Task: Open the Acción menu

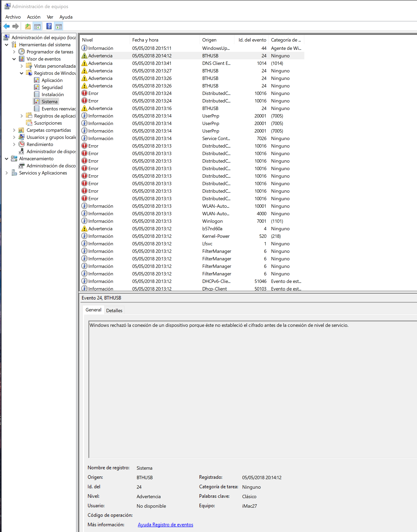Action: (33, 17)
